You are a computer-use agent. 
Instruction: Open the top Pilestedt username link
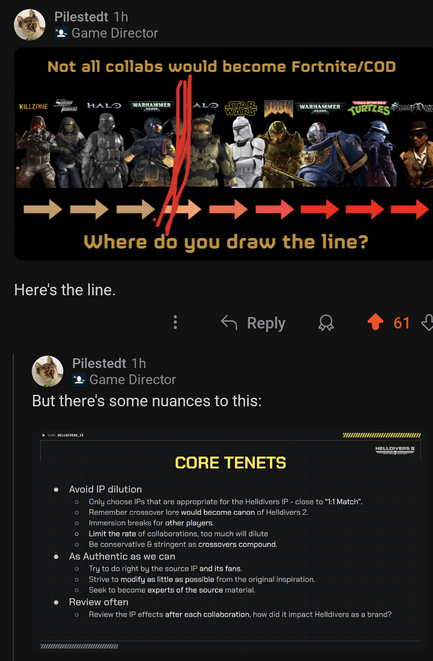(x=81, y=16)
